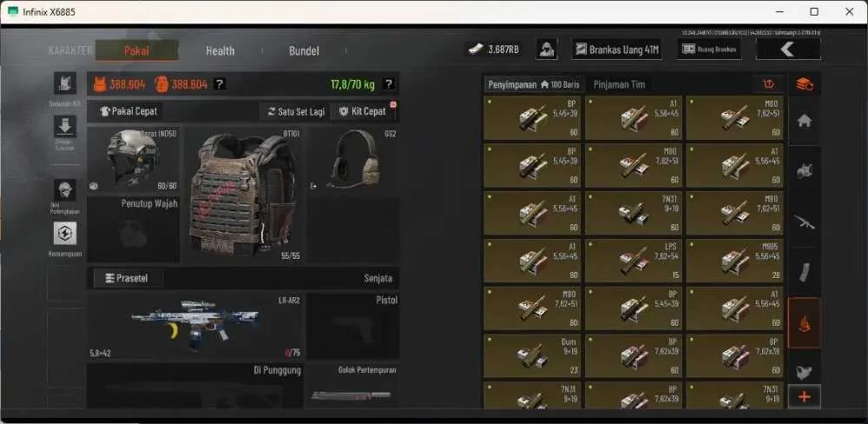Switch to the Pakai tab
The height and width of the screenshot is (424, 868).
pos(137,50)
